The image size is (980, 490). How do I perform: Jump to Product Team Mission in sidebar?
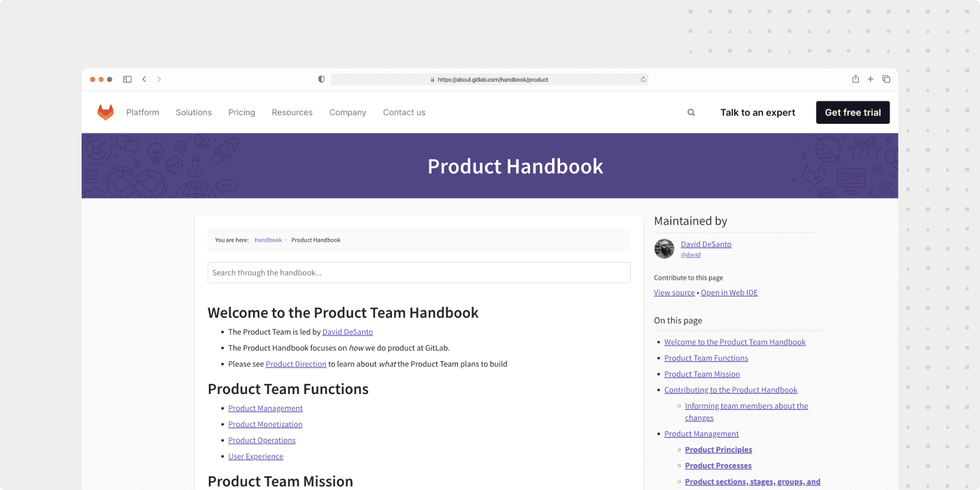(702, 374)
